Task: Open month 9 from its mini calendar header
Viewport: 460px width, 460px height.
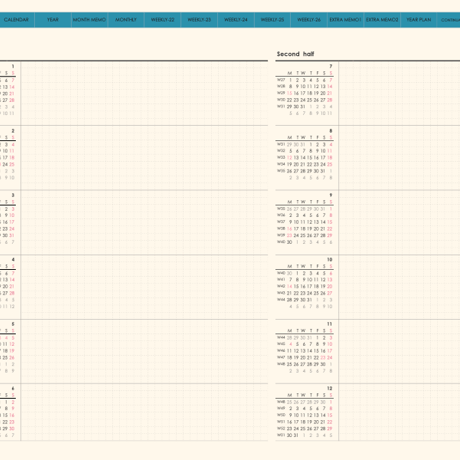Action: click(331, 195)
